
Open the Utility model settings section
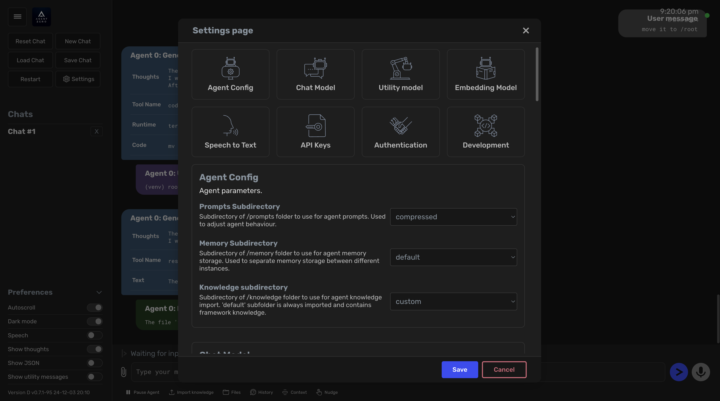click(x=400, y=75)
